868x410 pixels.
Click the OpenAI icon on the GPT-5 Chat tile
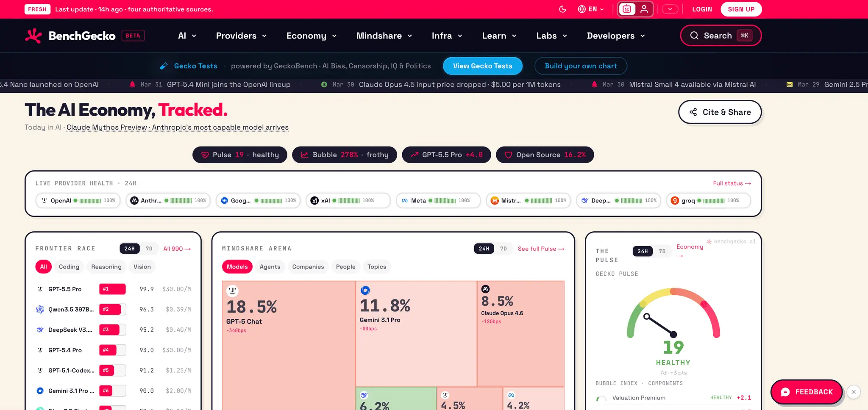tap(232, 291)
